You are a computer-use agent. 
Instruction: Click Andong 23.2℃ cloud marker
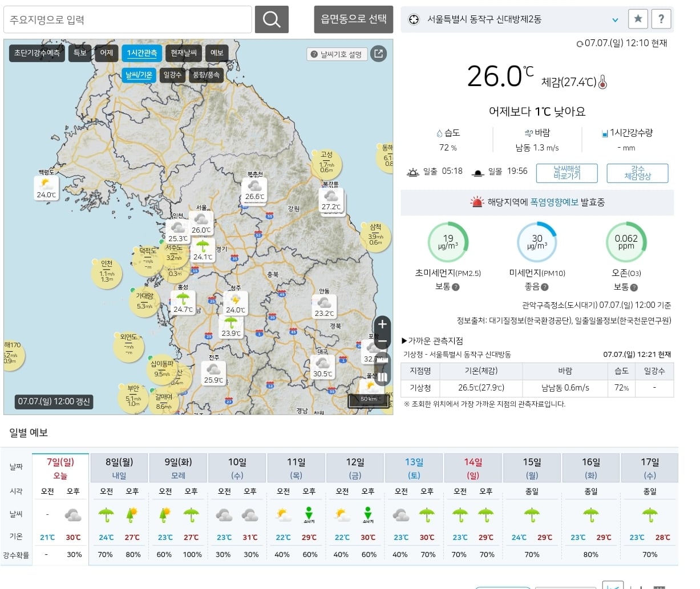(x=324, y=307)
